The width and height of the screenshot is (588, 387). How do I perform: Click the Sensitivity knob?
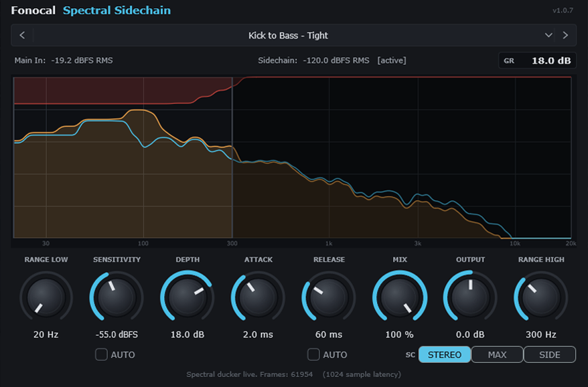[x=117, y=297]
